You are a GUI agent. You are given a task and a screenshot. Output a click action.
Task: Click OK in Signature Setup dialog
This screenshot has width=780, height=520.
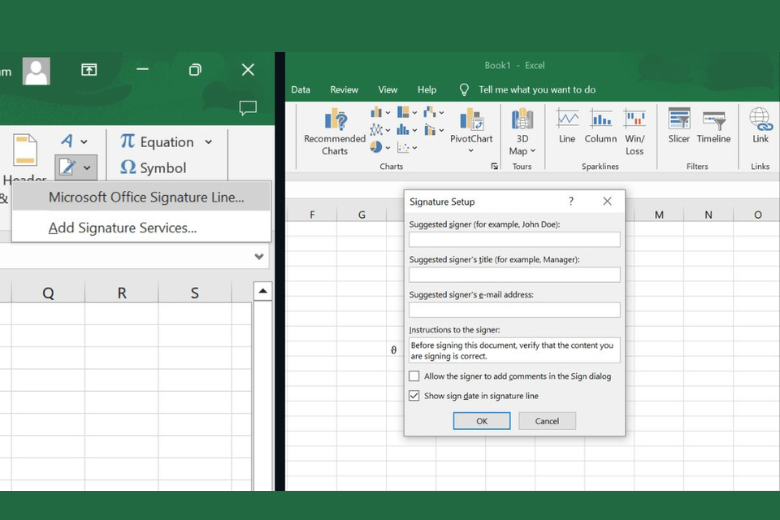(482, 421)
